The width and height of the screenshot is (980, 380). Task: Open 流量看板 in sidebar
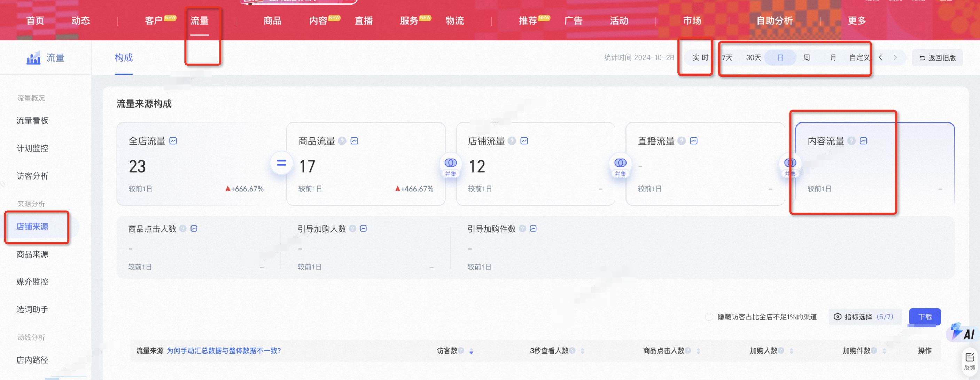pyautogui.click(x=32, y=120)
